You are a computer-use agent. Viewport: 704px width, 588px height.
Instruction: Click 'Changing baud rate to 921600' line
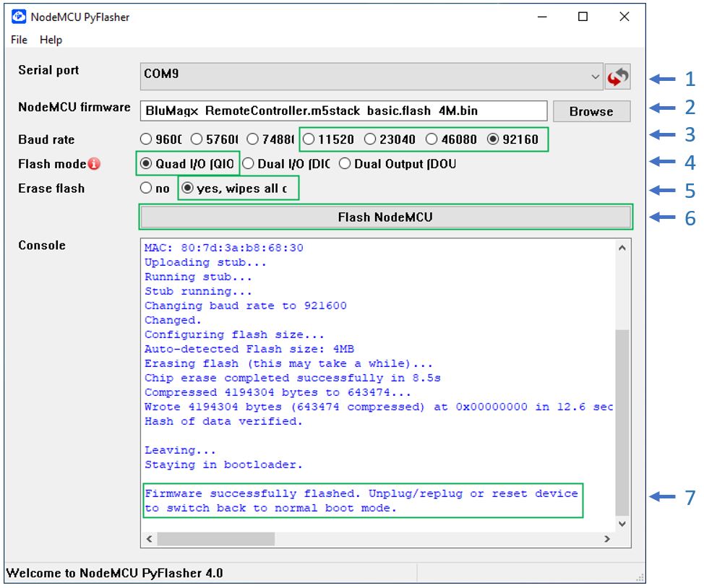(246, 306)
